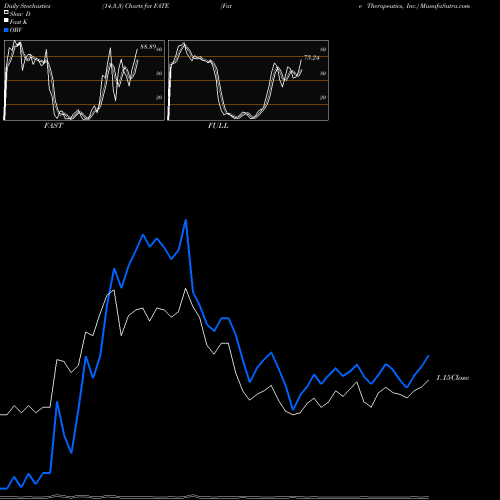Click the blue OBV legend swatch
This screenshot has height=500, width=500.
6,30
